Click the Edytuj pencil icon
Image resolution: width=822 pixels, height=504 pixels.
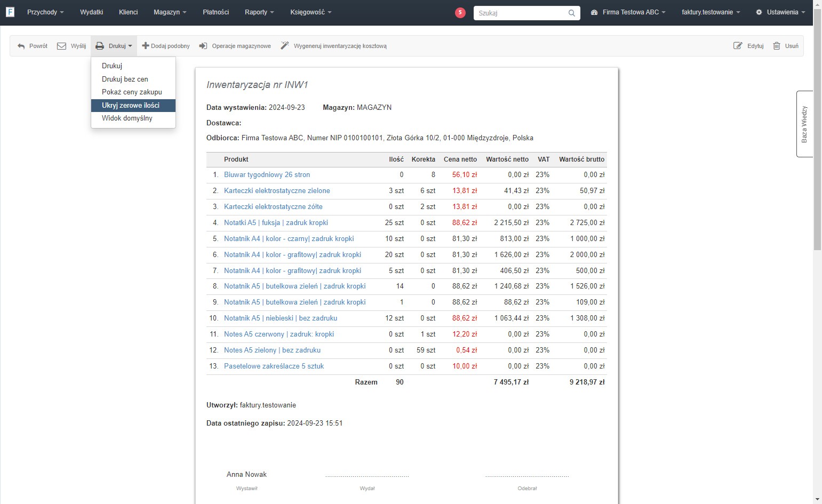click(x=738, y=46)
